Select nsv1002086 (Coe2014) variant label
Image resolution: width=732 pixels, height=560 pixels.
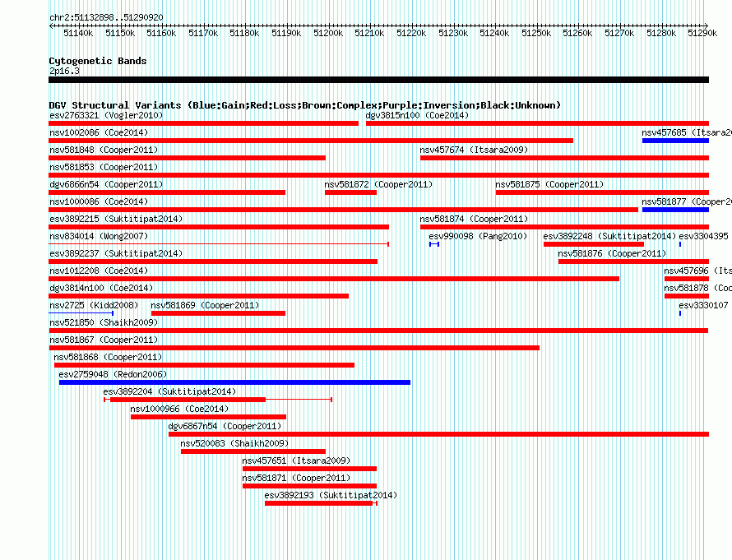click(99, 132)
